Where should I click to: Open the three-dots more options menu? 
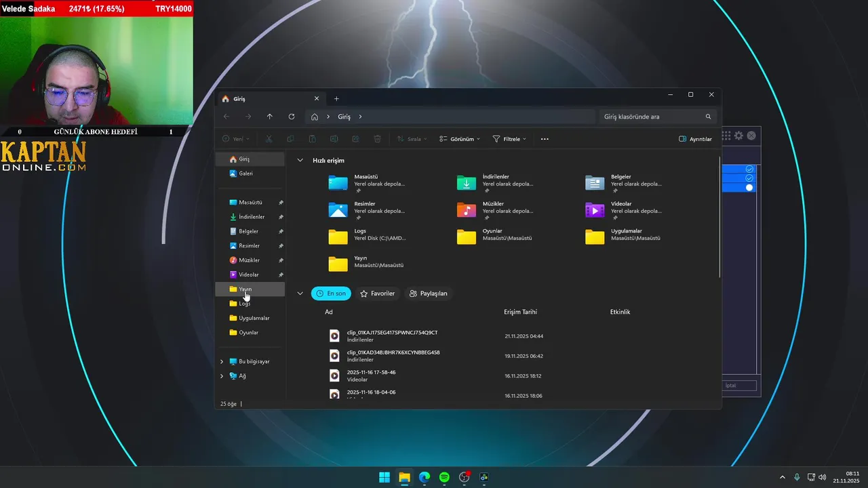(x=545, y=139)
